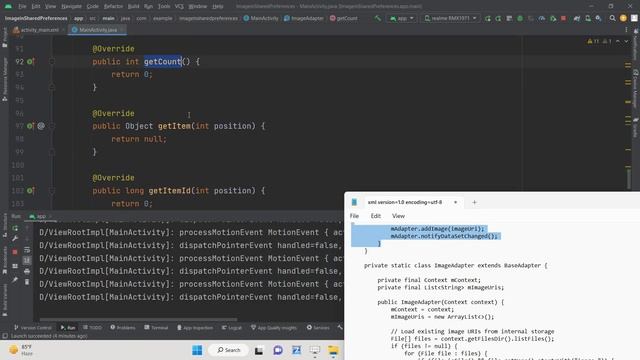Viewport: 640px width, 360px height.
Task: Open File Explorer from the taskbar
Action: click(333, 350)
